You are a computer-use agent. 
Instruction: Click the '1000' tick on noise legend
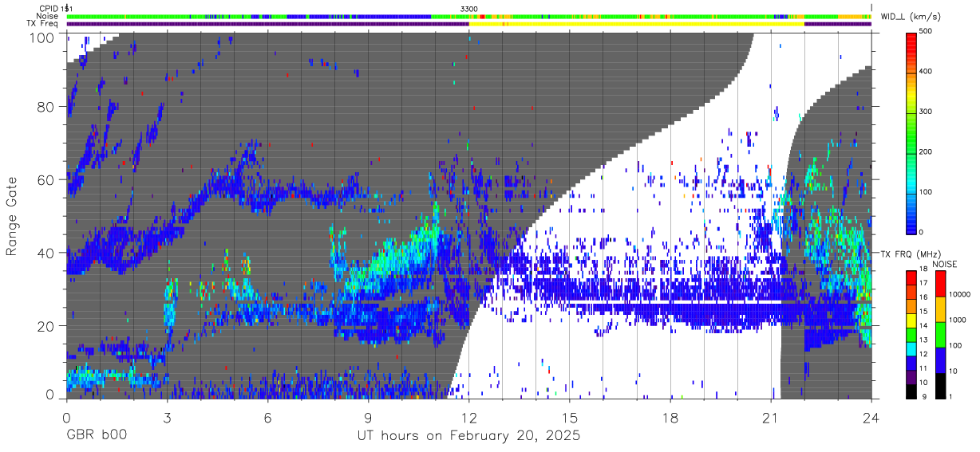(956, 320)
